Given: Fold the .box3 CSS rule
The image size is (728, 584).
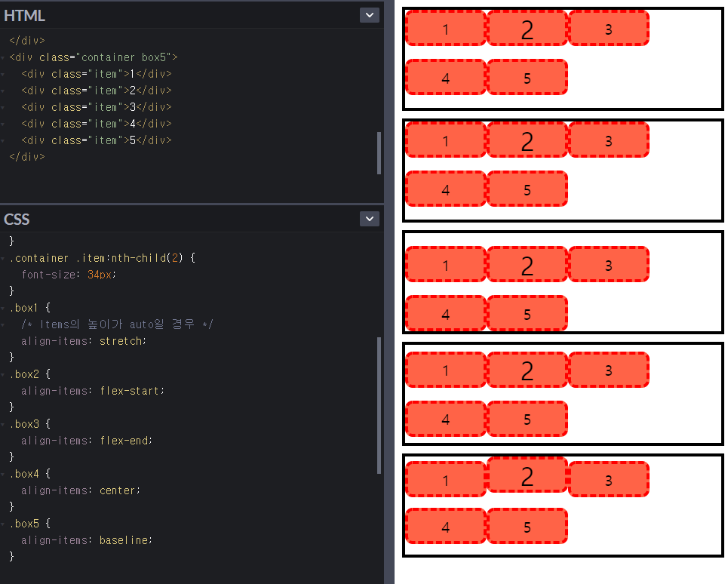Looking at the screenshot, I should pos(3,424).
